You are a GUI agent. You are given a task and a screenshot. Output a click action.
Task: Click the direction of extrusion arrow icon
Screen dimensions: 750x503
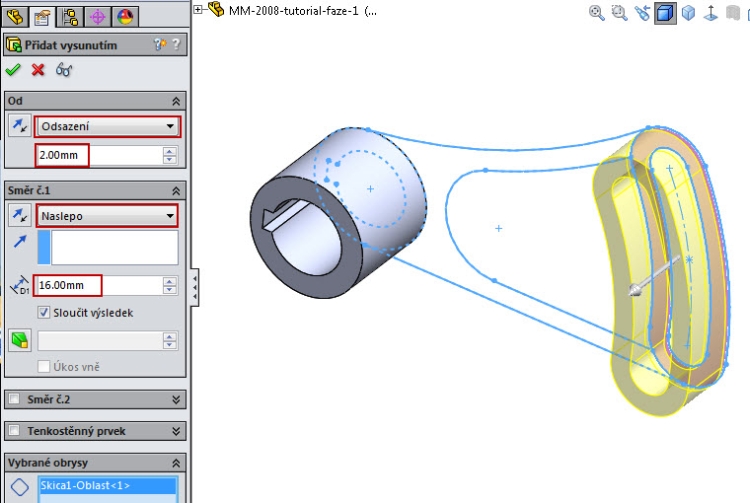20,241
